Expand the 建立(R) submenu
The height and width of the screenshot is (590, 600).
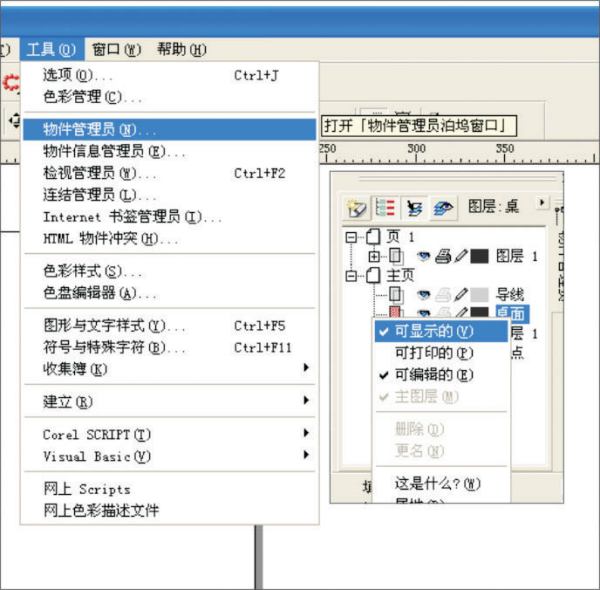pos(168,401)
